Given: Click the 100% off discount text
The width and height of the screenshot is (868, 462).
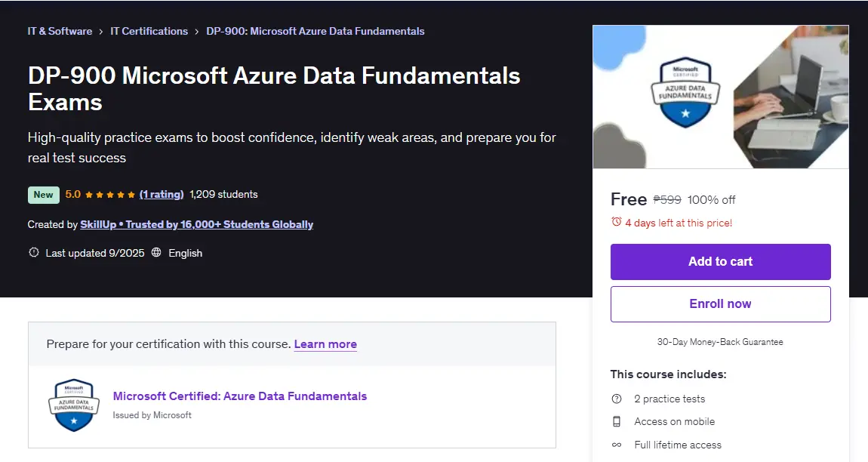Looking at the screenshot, I should [711, 200].
